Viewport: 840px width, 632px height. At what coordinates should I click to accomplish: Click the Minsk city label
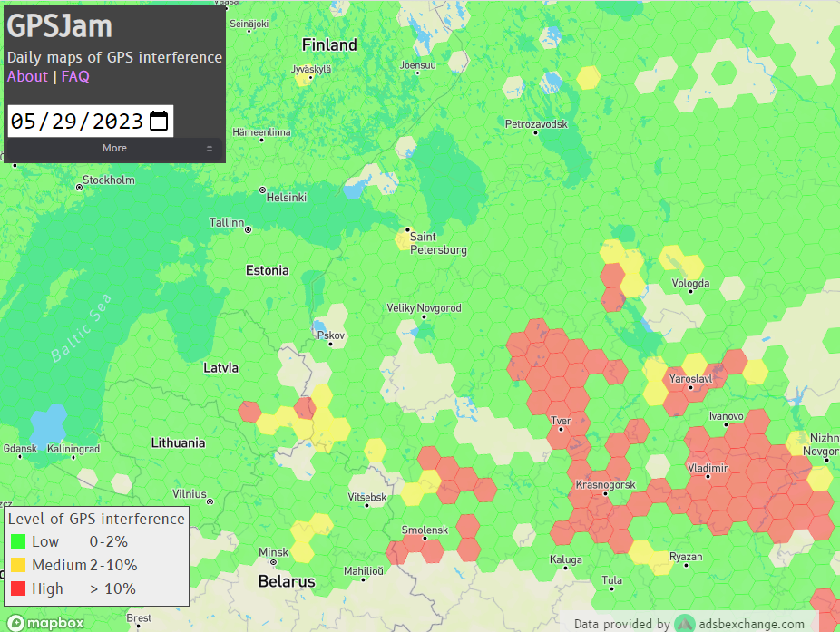coord(273,552)
